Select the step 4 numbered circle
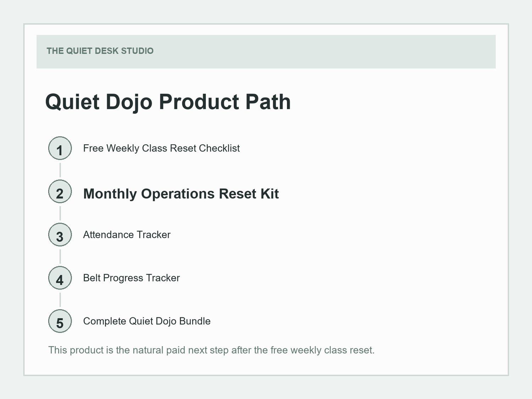 (60, 278)
